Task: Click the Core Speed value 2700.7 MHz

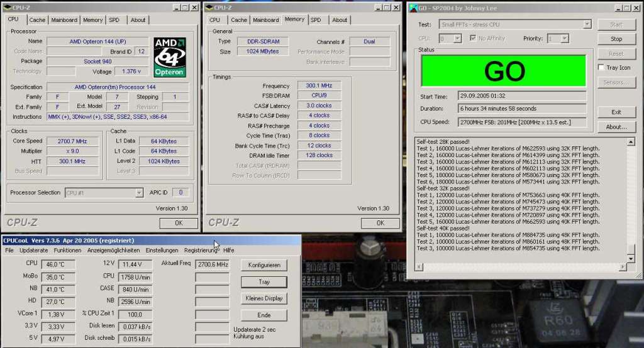Action: (72, 141)
